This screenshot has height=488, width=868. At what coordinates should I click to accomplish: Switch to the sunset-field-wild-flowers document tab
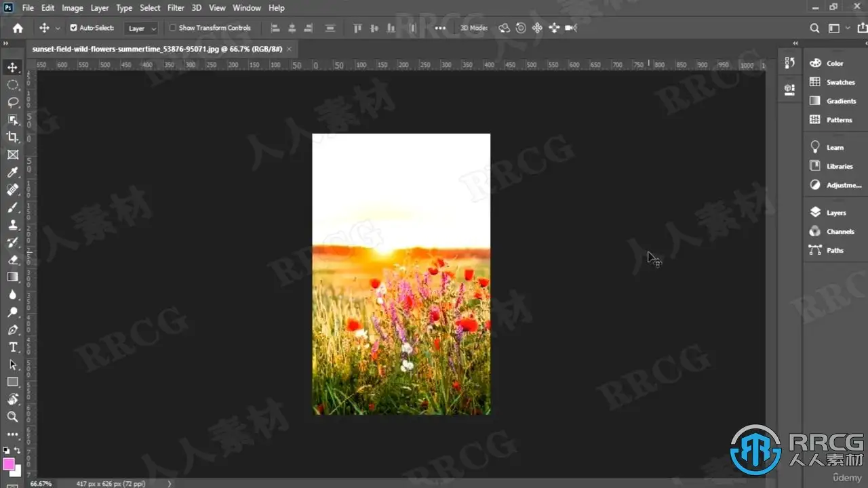(x=157, y=49)
